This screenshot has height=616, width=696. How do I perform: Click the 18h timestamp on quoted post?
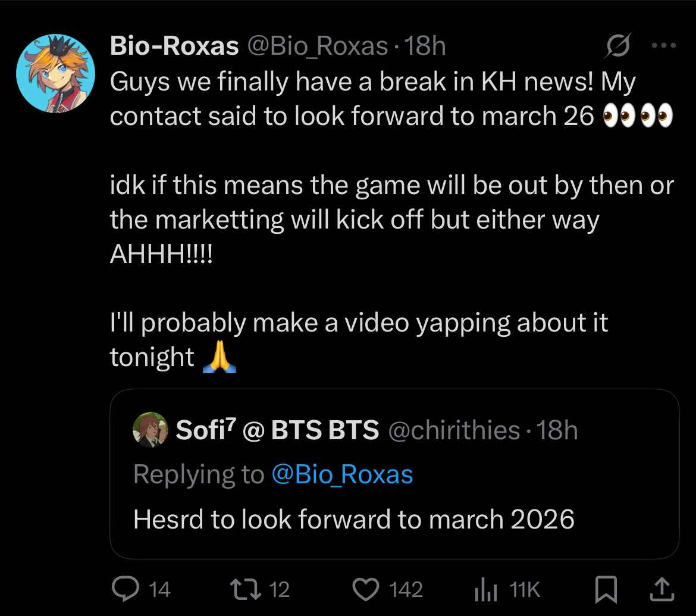(557, 430)
